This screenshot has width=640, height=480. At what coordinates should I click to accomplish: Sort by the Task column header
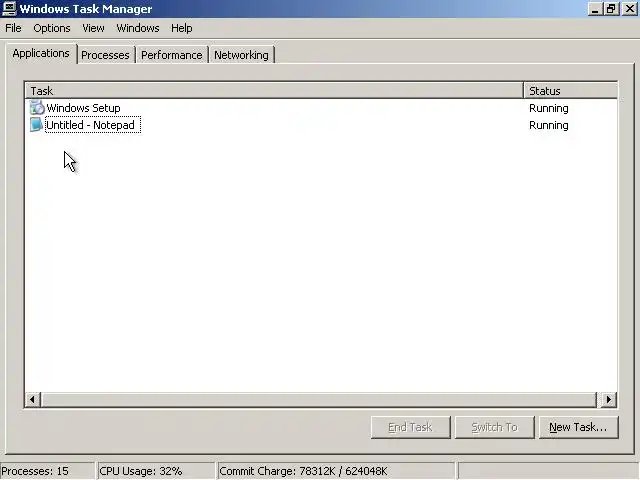click(x=274, y=91)
